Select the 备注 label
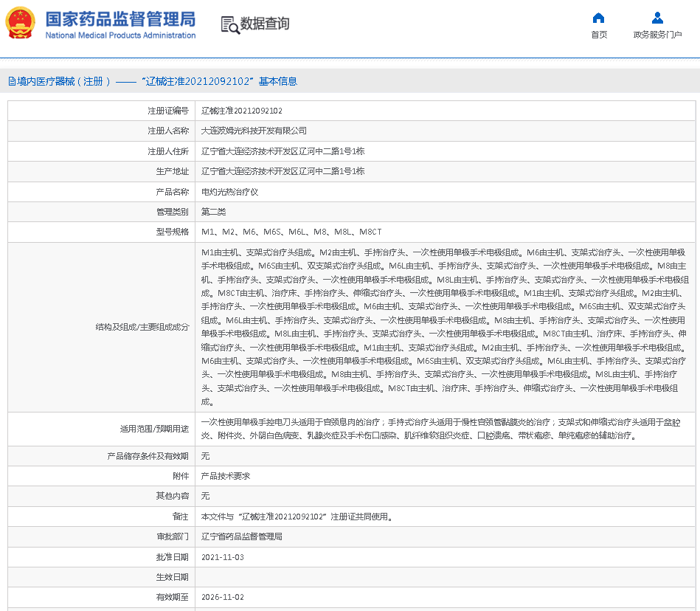Viewport: 700px width, 611px height. (x=181, y=517)
